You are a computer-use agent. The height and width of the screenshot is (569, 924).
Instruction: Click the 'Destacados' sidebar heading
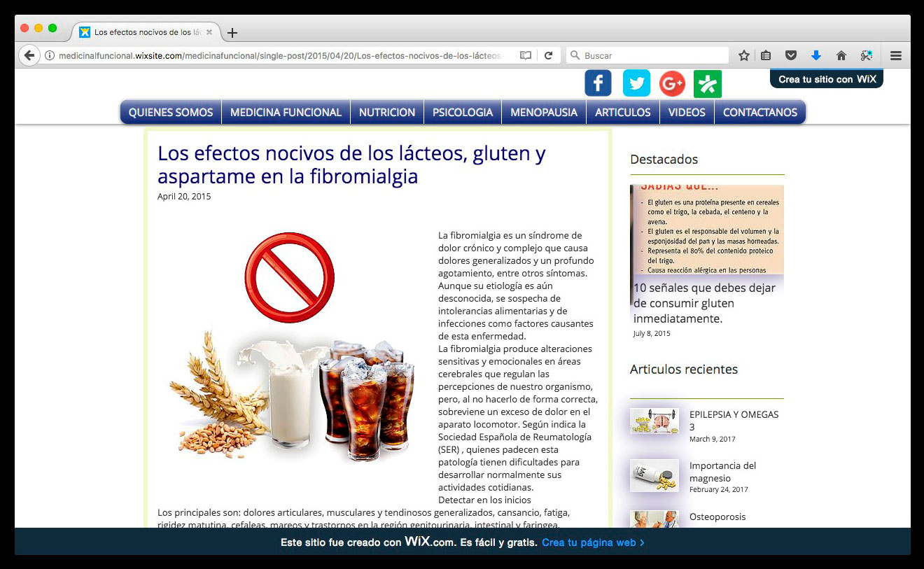[664, 160]
